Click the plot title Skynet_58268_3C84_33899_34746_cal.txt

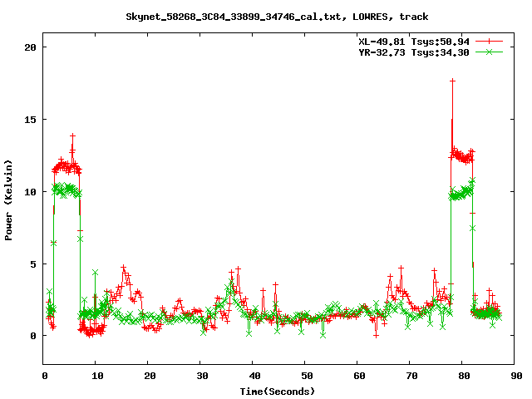(236, 17)
